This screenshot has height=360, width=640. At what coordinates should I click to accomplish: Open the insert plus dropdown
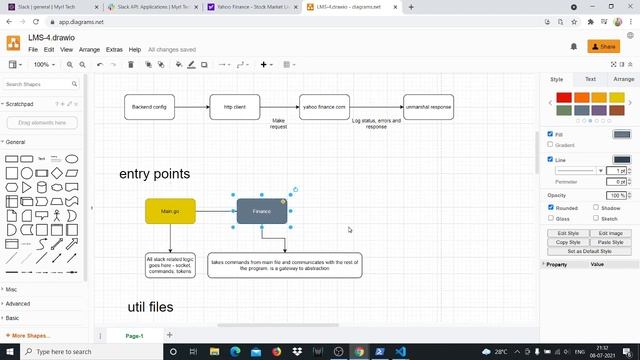pyautogui.click(x=267, y=64)
